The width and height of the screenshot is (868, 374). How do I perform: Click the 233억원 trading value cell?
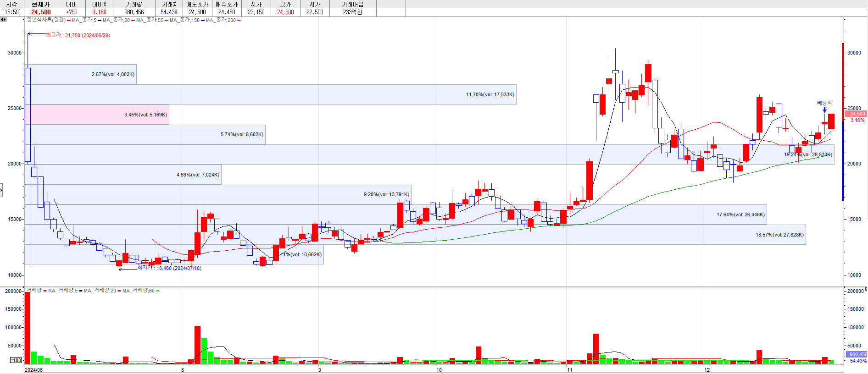click(352, 12)
